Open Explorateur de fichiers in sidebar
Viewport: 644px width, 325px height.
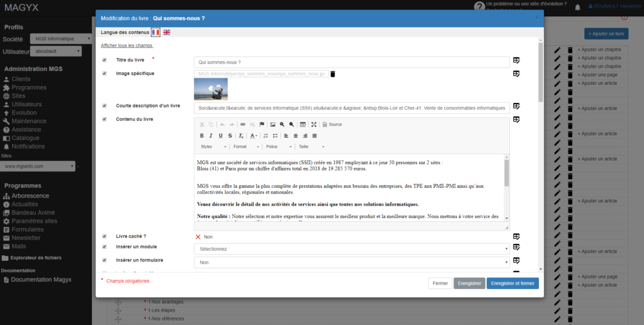(36, 258)
